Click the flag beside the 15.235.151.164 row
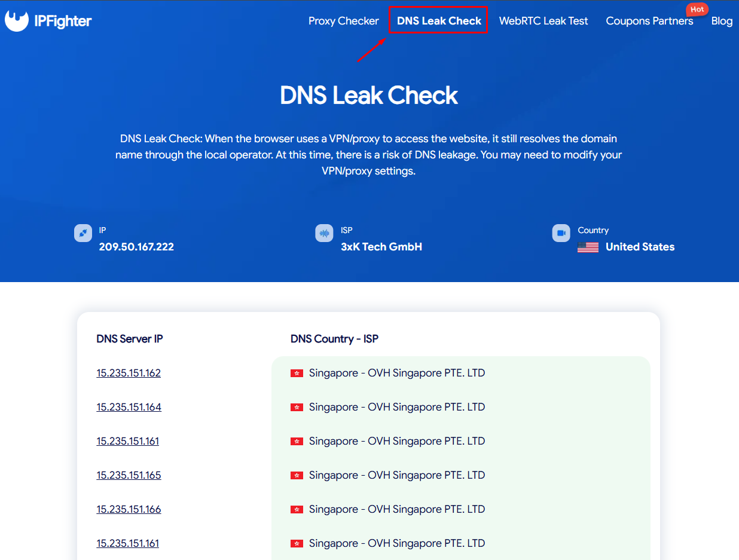Screen dimensions: 739x560 click(x=297, y=407)
